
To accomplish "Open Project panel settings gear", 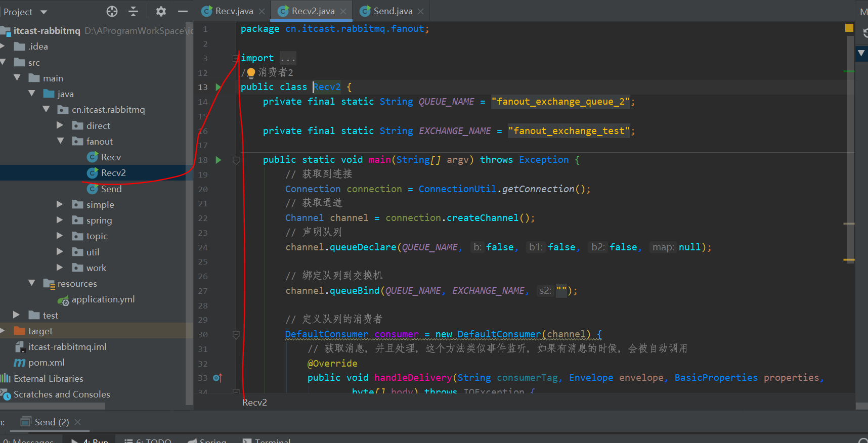I will [161, 11].
